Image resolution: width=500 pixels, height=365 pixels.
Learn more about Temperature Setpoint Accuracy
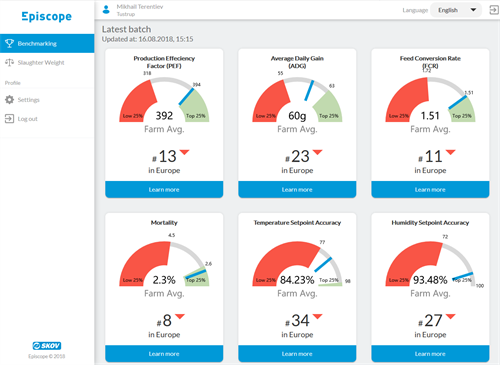point(297,353)
